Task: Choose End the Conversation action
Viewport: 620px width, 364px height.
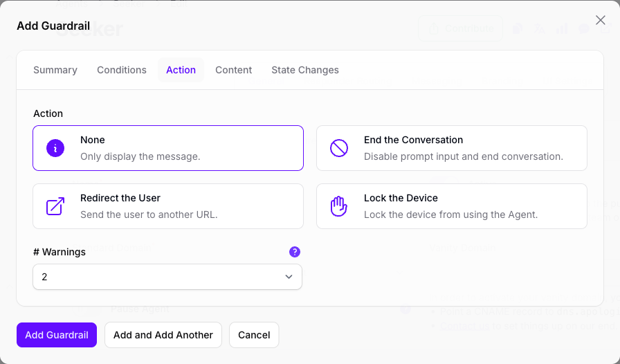Action: point(452,148)
